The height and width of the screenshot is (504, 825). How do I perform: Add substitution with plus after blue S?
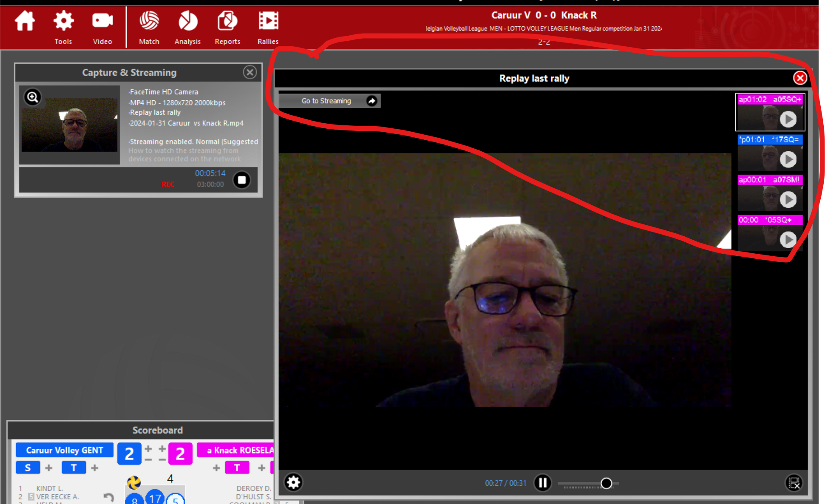point(49,468)
